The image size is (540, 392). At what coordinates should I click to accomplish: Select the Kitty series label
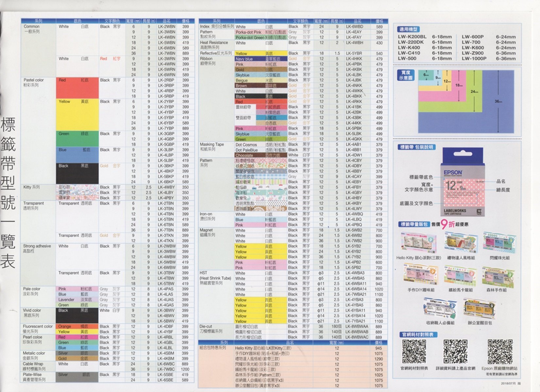[31, 187]
